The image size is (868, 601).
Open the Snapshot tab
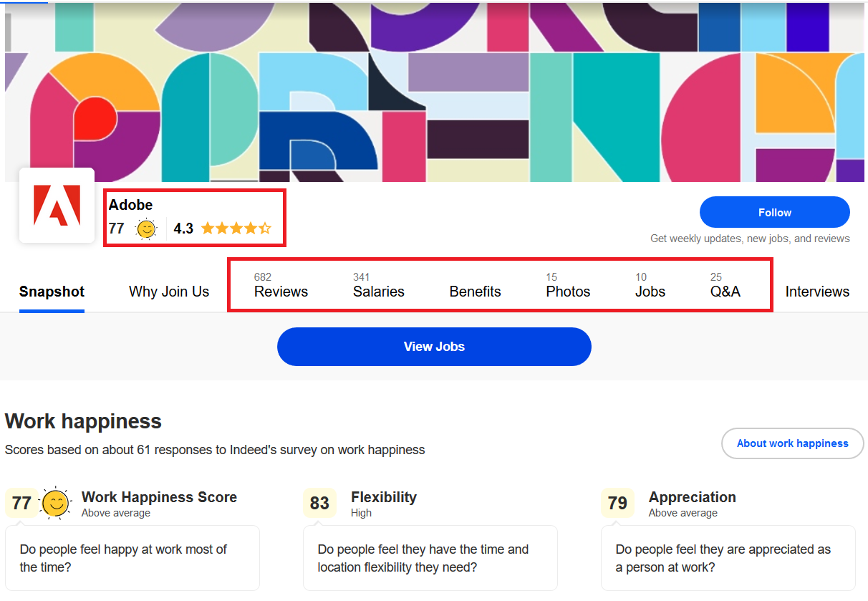(52, 292)
